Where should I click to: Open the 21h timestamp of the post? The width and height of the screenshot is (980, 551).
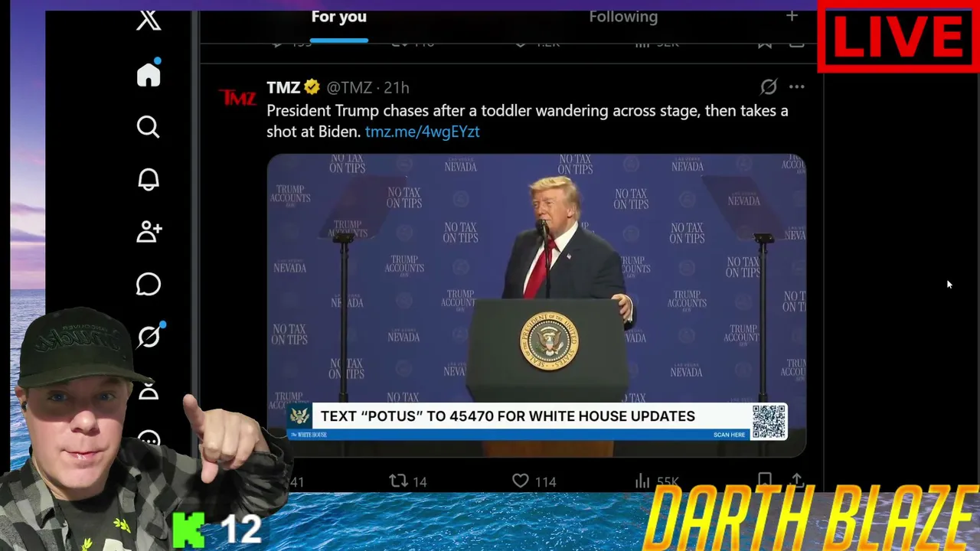pyautogui.click(x=397, y=88)
